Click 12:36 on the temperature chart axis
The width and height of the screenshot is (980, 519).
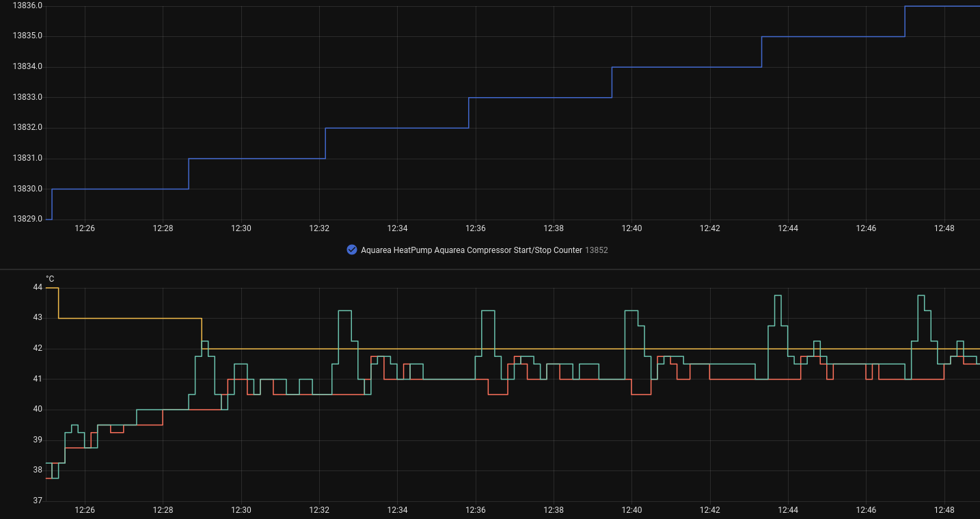coord(476,510)
